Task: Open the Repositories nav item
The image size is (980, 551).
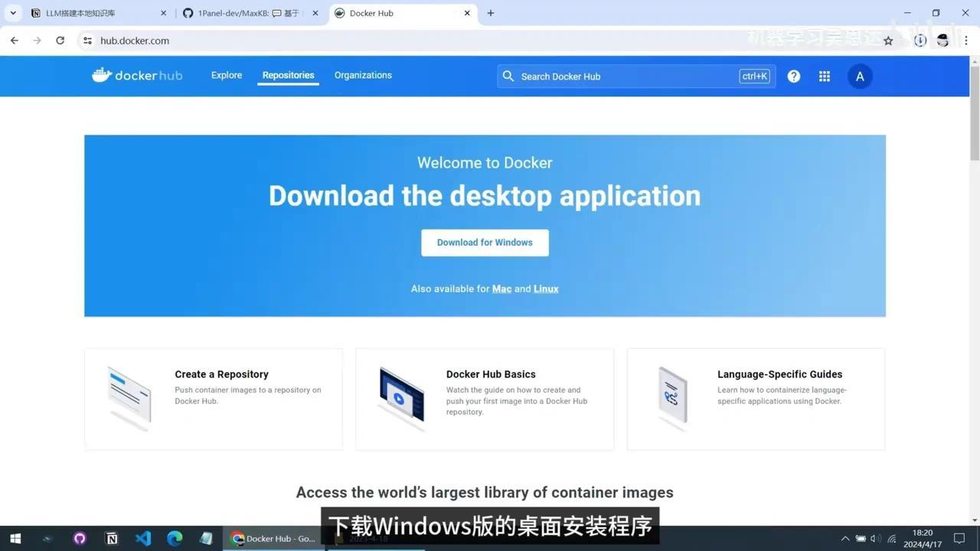Action: [288, 75]
